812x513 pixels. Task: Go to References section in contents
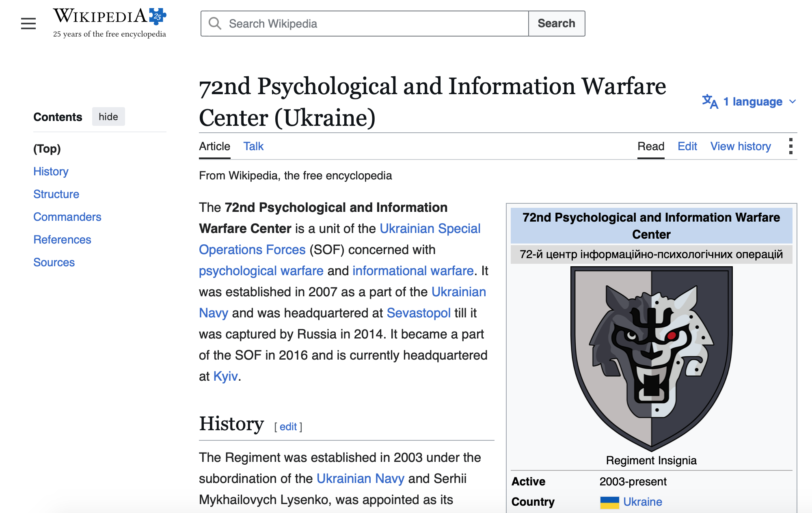tap(62, 239)
